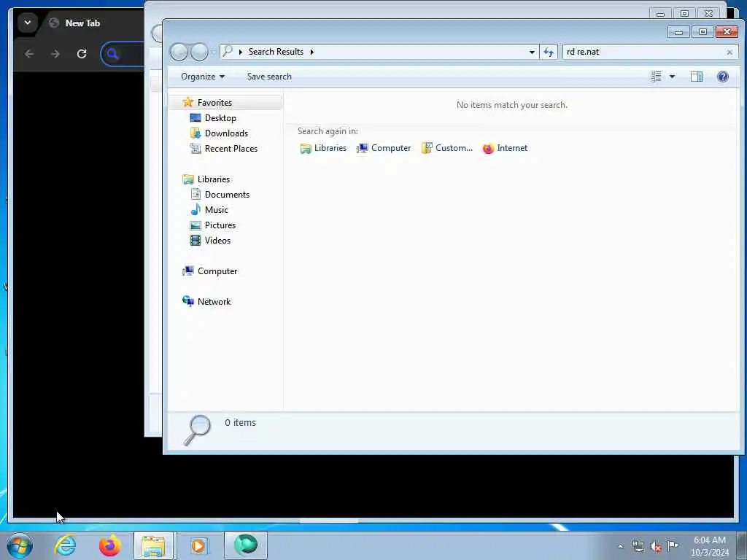Toggle the preview pane icon
The height and width of the screenshot is (560, 747).
pos(697,77)
